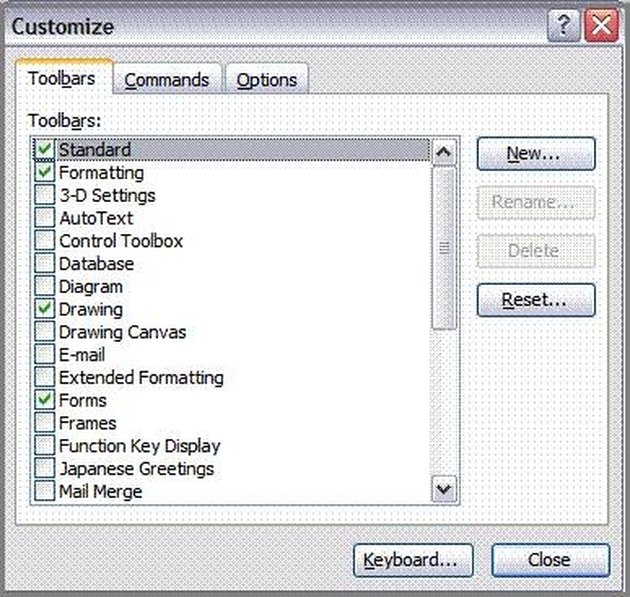Uncheck the Formatting toolbar checkbox

click(45, 172)
